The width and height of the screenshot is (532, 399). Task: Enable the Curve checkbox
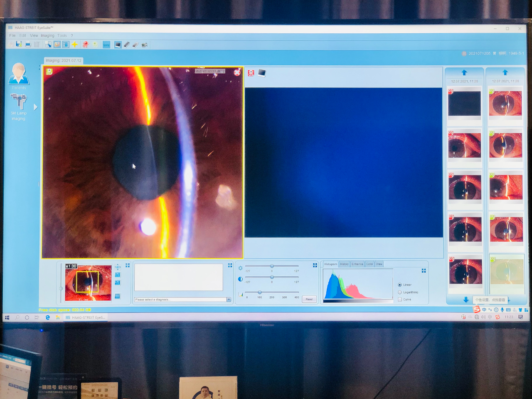click(x=400, y=299)
